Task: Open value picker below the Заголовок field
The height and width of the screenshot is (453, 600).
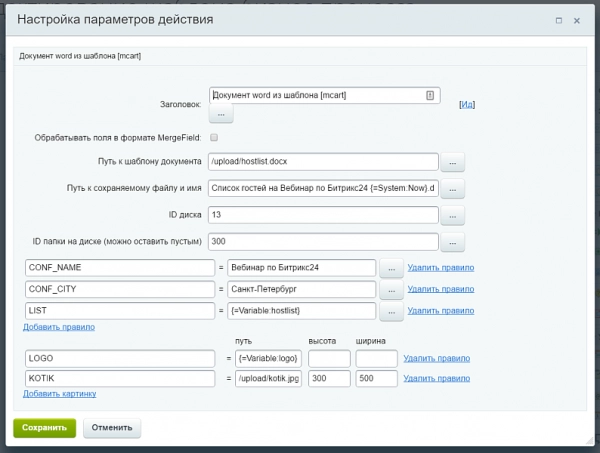Action: pyautogui.click(x=221, y=114)
